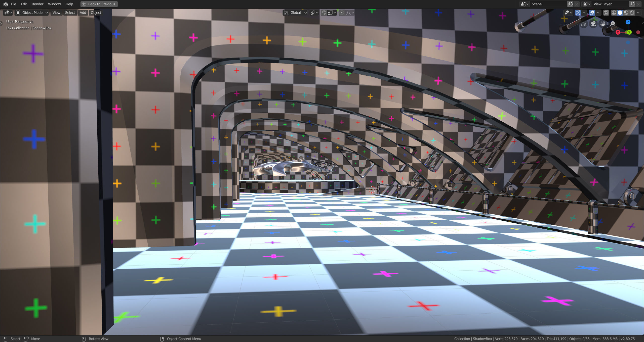Select wireframe viewport shading
This screenshot has width=644, height=342.
click(614, 13)
